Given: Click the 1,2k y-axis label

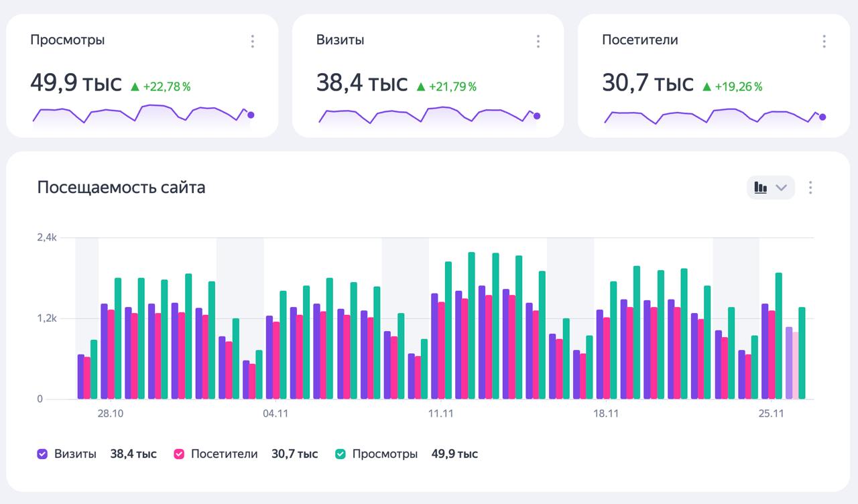Looking at the screenshot, I should tap(47, 318).
